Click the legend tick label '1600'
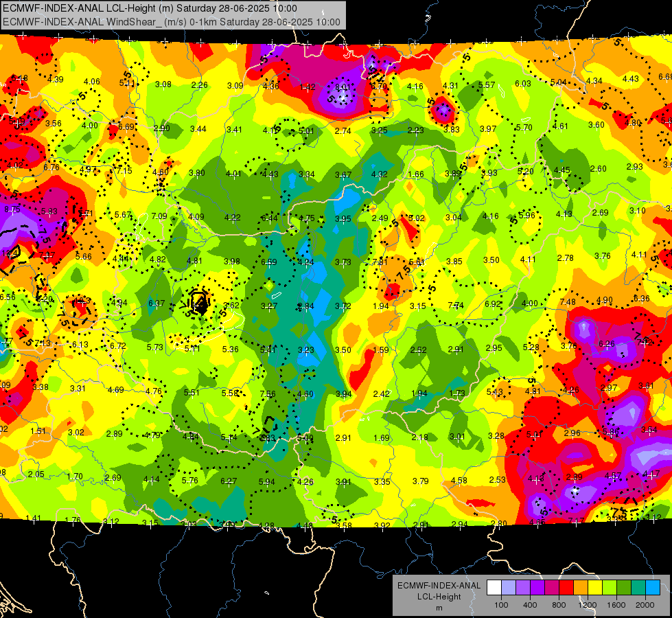 616,605
